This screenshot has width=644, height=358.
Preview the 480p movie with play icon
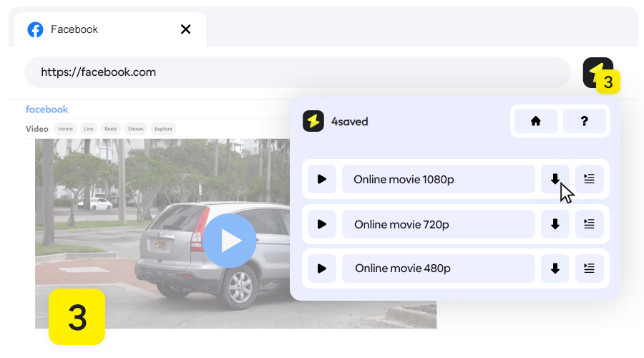click(322, 268)
